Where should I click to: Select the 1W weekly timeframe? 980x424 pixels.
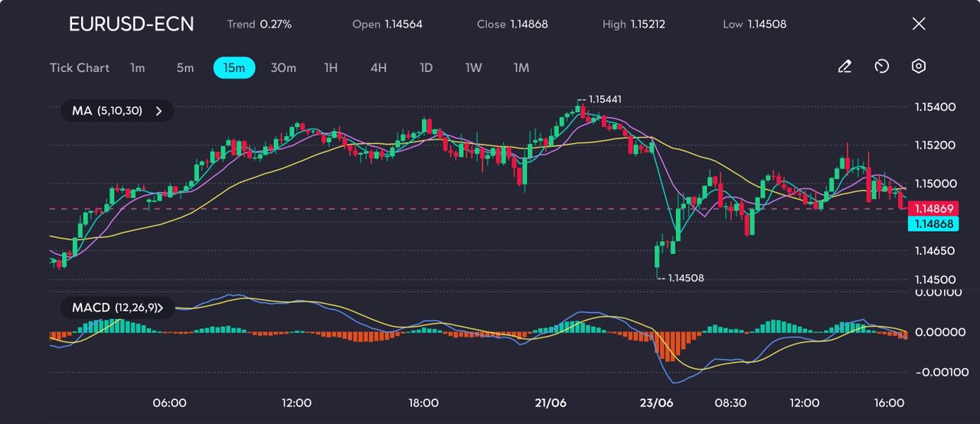click(474, 68)
